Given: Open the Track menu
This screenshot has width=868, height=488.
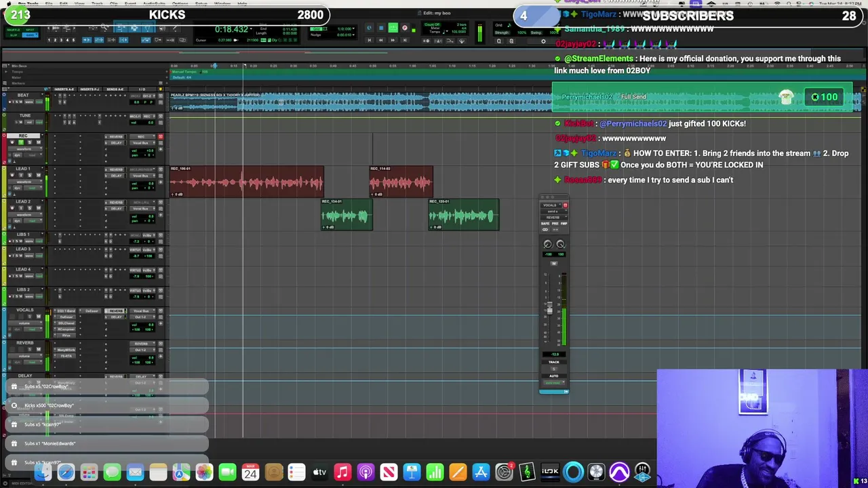Looking at the screenshot, I should point(97,3).
